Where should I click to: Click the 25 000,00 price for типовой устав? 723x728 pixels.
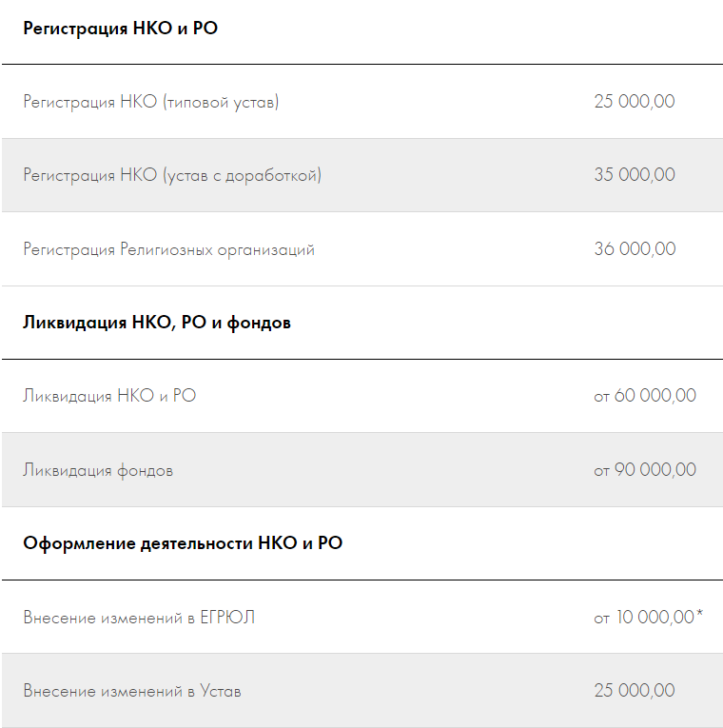tap(634, 102)
